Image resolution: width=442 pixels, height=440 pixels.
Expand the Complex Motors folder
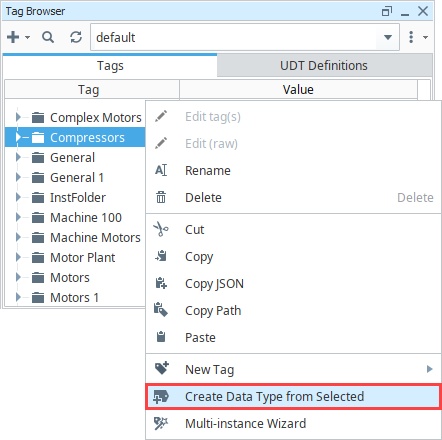point(18,117)
